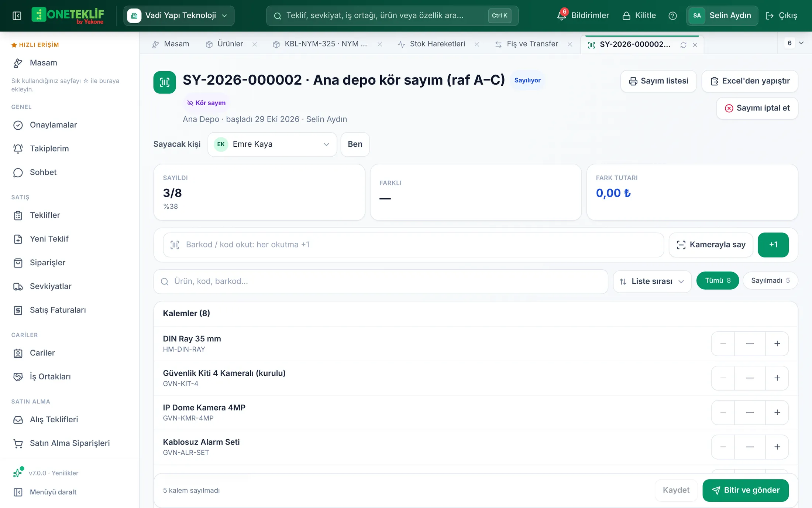Screen dimensions: 812x508
Task: Close the Ürünler tab
Action: (x=255, y=44)
